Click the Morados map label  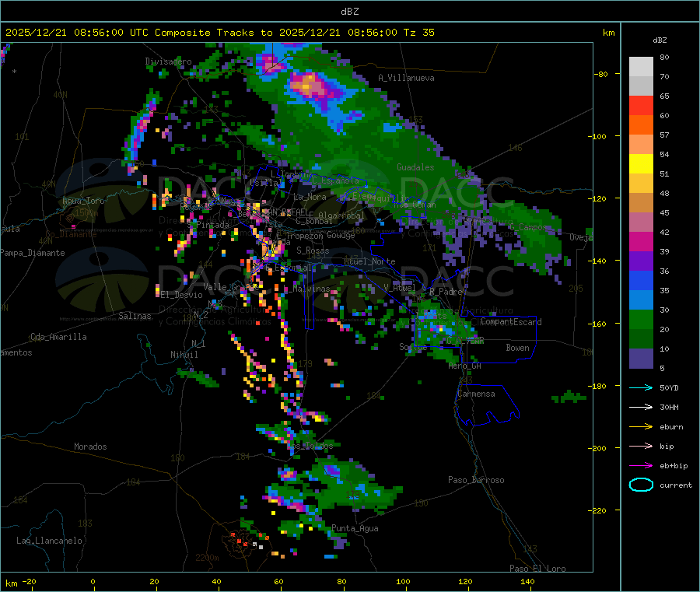point(90,447)
